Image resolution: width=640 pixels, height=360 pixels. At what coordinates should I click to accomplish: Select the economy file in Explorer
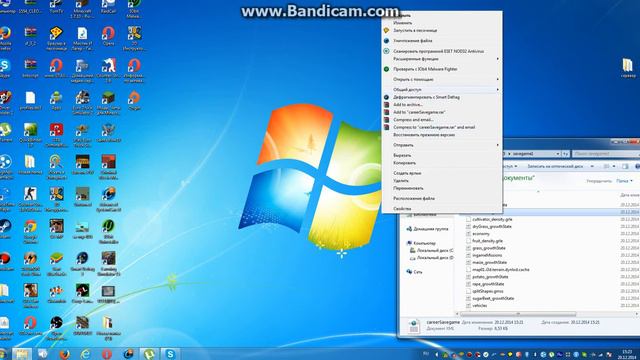[480, 234]
